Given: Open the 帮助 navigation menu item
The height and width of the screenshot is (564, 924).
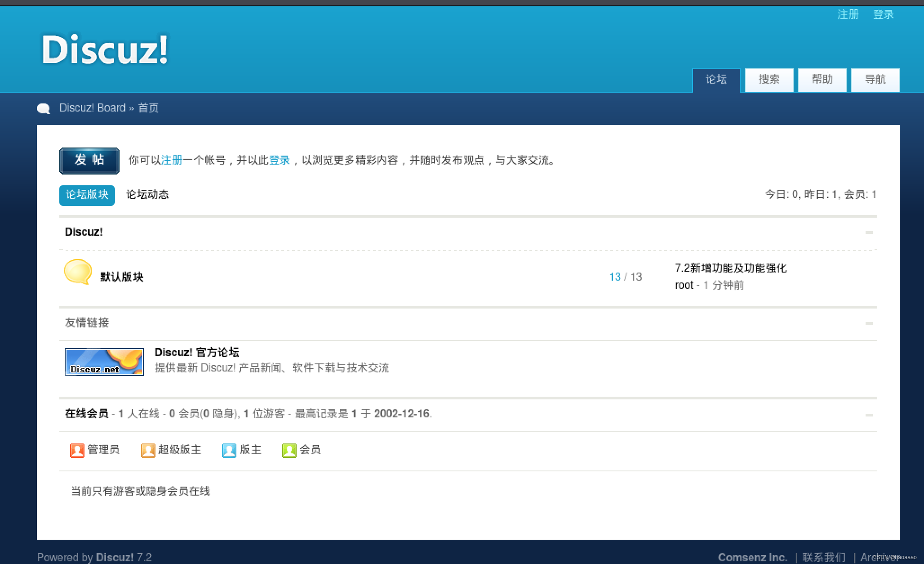Looking at the screenshot, I should (822, 80).
